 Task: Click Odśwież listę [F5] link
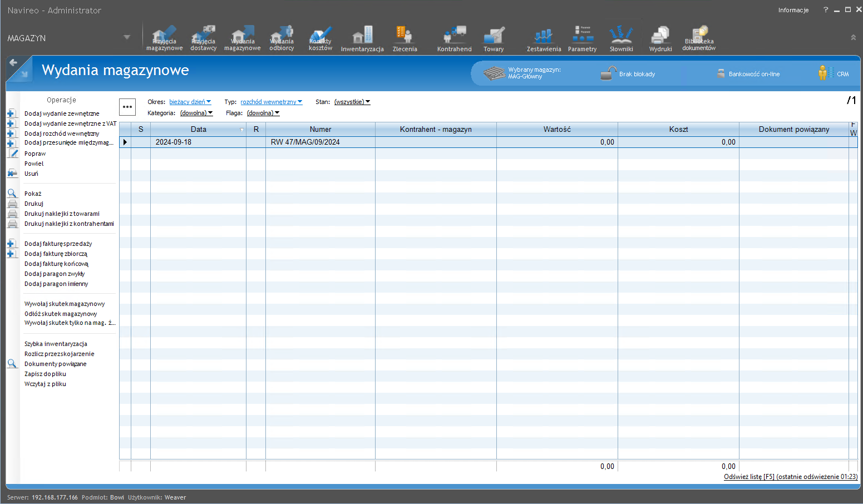coord(790,477)
